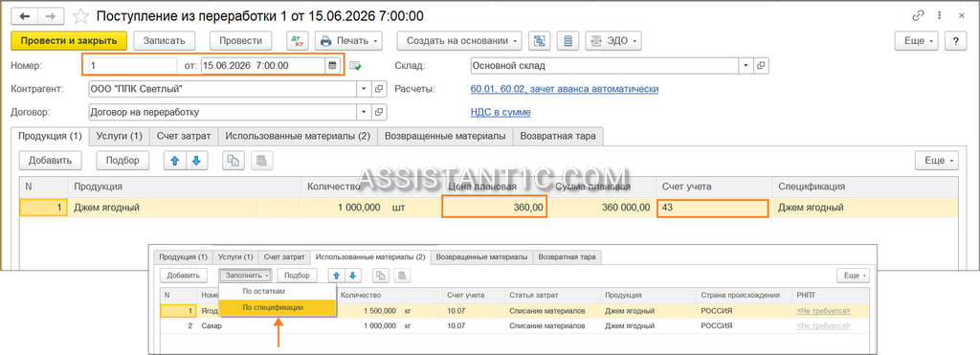Open Контрагент card with square icon
Viewport: 980px width, 355px height.
point(379,89)
